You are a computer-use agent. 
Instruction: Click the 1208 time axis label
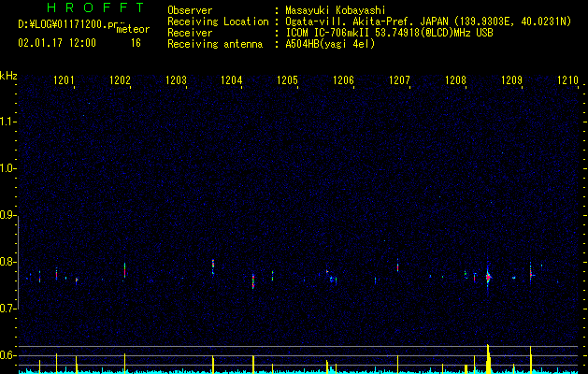(455, 79)
